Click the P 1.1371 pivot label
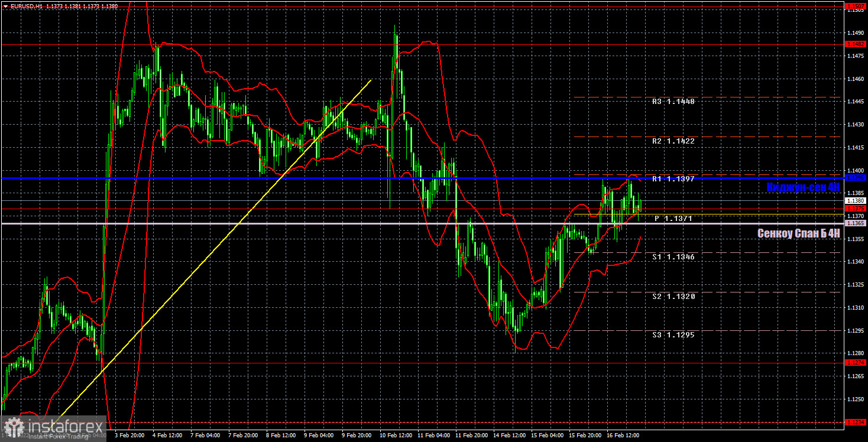The image size is (868, 442). click(674, 219)
